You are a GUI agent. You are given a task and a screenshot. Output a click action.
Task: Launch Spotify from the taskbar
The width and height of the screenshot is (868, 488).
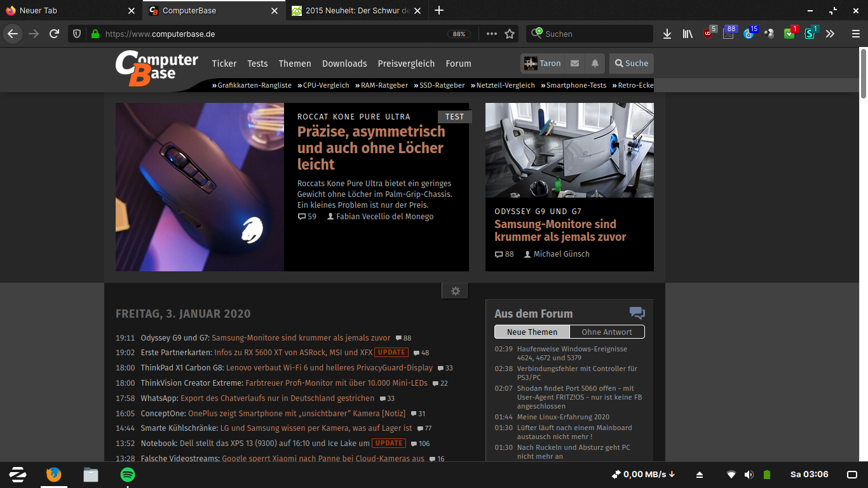click(128, 475)
